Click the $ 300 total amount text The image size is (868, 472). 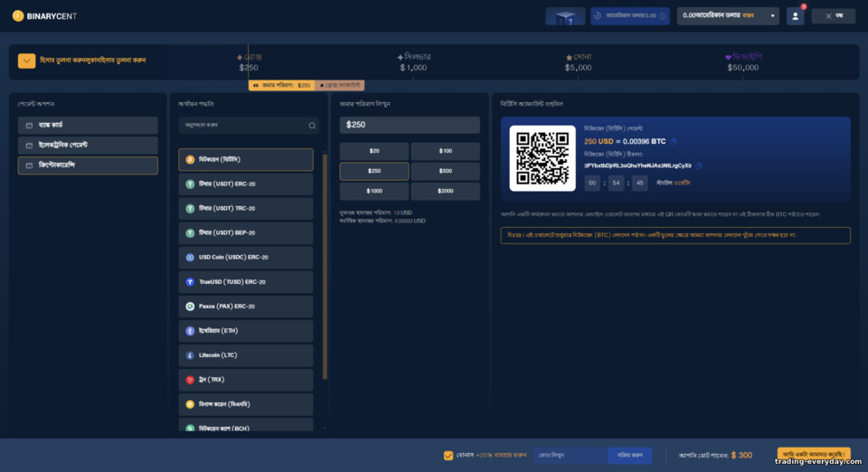click(741, 456)
